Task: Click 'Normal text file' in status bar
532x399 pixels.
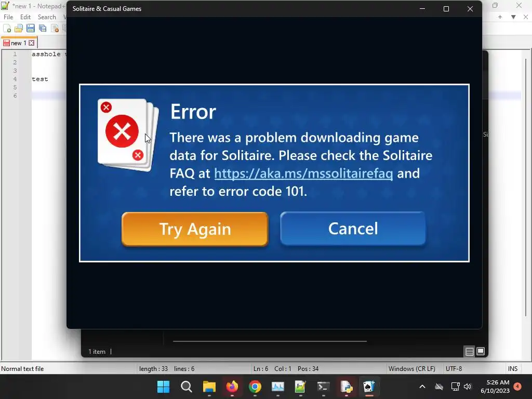Action: 22,369
